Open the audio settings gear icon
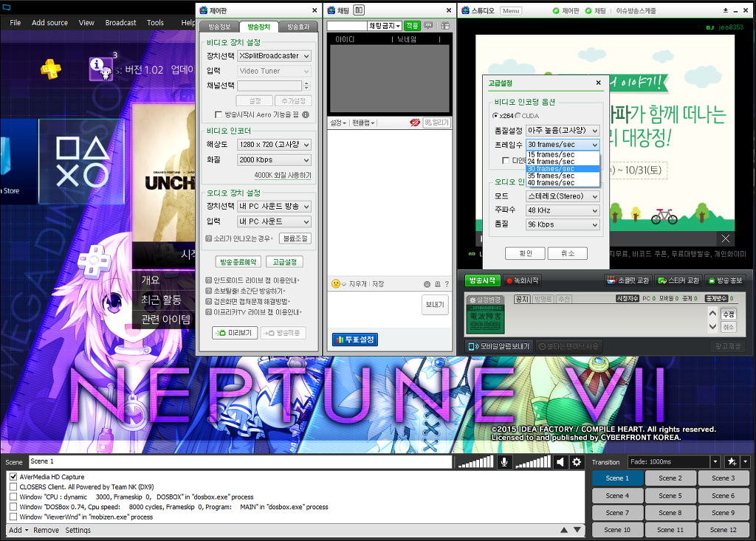The height and width of the screenshot is (541, 756). coord(577,462)
